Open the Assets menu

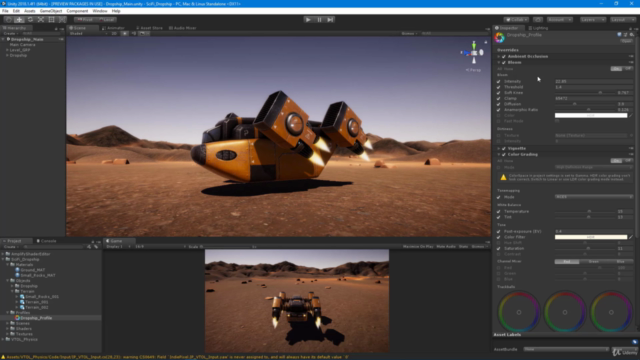tap(29, 11)
